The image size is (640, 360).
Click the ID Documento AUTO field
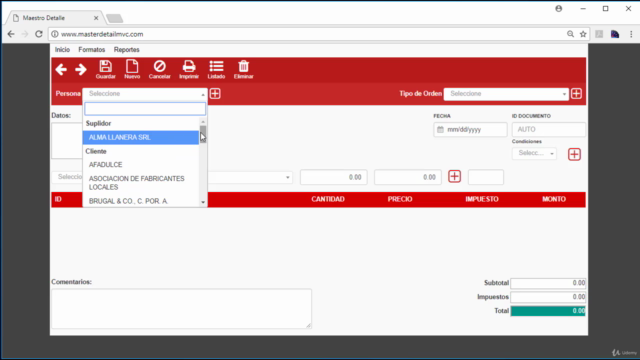[x=549, y=129]
